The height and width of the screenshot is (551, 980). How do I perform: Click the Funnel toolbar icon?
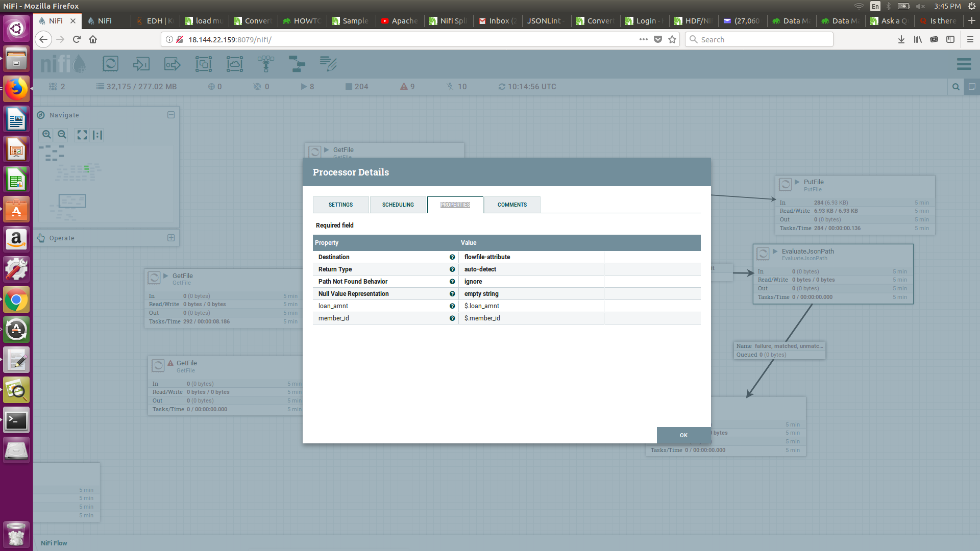(265, 64)
